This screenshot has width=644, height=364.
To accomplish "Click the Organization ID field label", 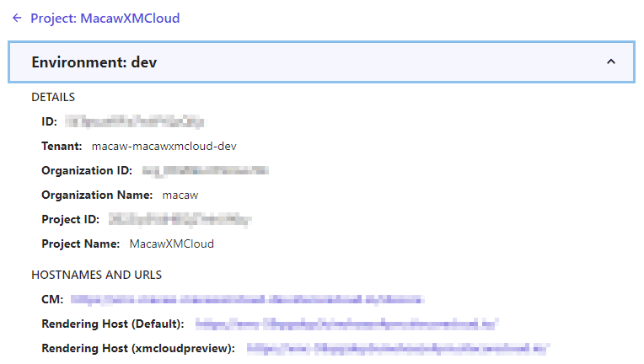I will click(x=87, y=170).
